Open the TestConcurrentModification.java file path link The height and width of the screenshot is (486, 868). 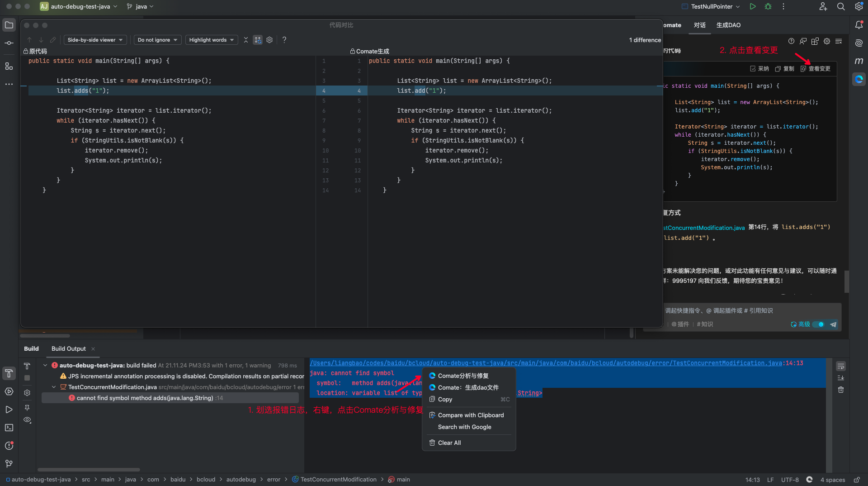[x=546, y=363]
